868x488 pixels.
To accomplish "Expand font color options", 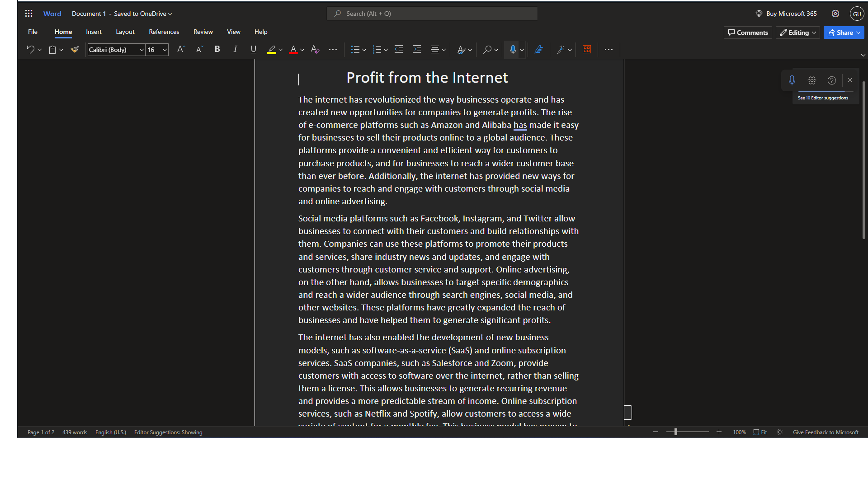I will tap(302, 50).
